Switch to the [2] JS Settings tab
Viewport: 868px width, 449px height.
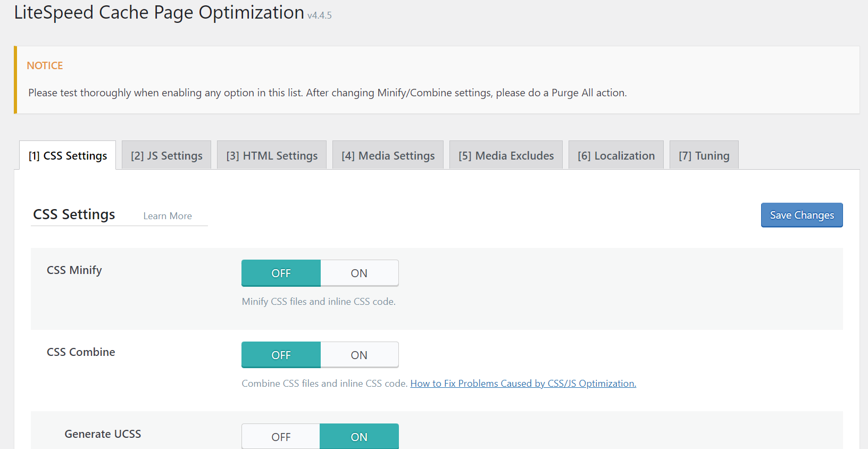pyautogui.click(x=166, y=155)
